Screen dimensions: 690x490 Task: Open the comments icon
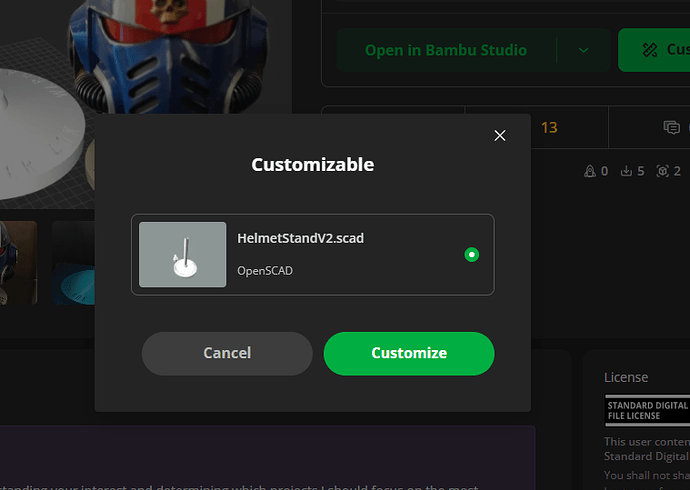pos(672,128)
